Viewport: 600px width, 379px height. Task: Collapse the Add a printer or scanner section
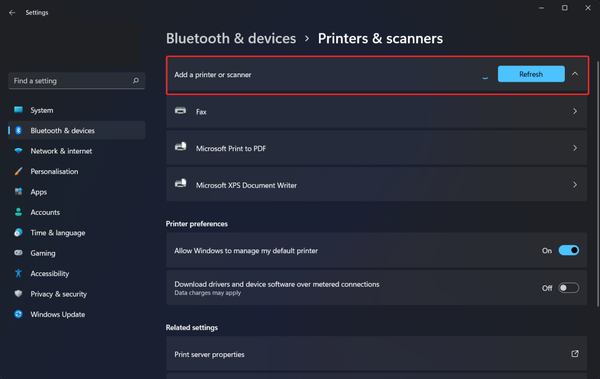575,74
